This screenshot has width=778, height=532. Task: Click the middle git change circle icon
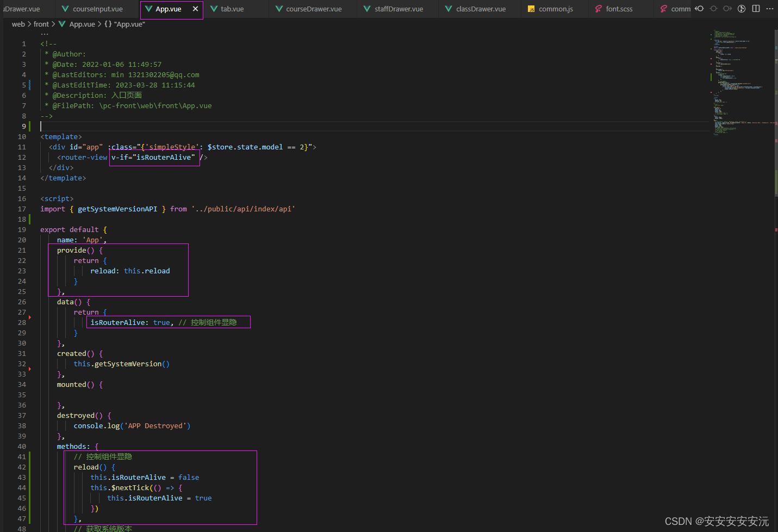pyautogui.click(x=714, y=9)
